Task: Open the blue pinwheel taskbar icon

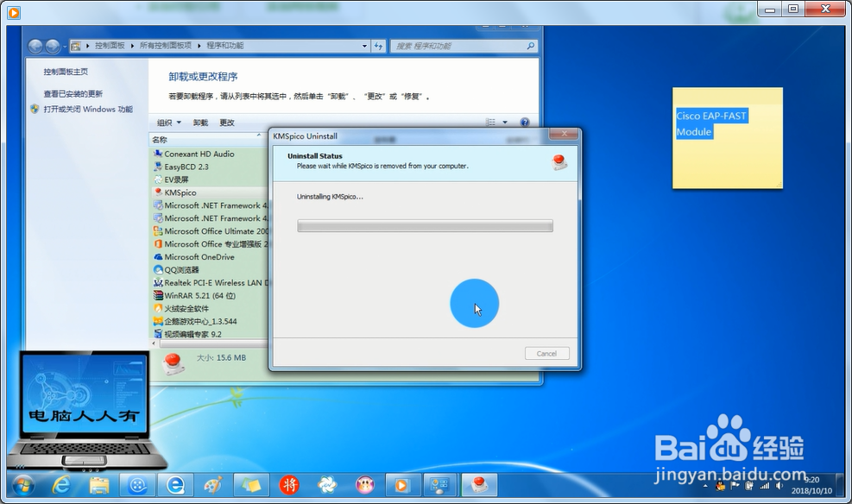Action: click(x=327, y=485)
